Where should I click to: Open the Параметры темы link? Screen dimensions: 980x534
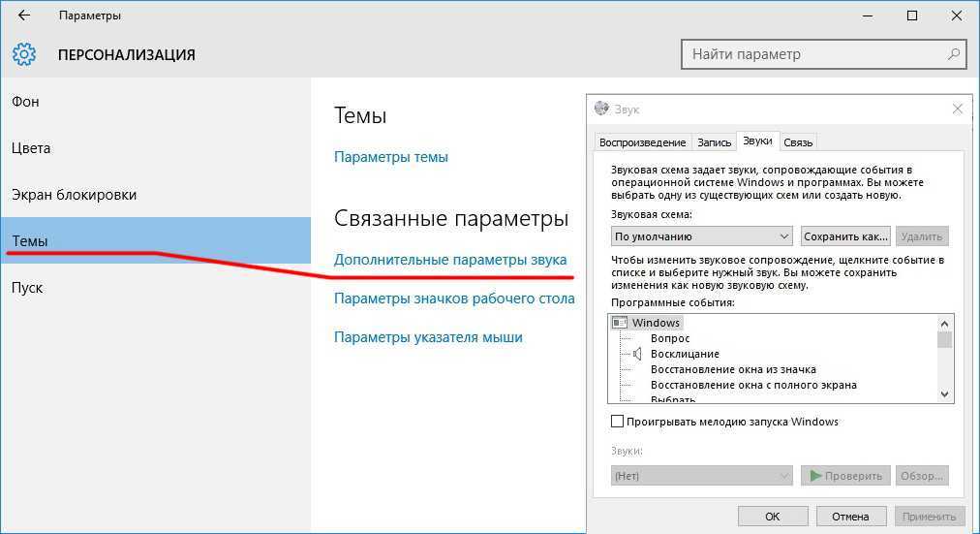(x=390, y=157)
